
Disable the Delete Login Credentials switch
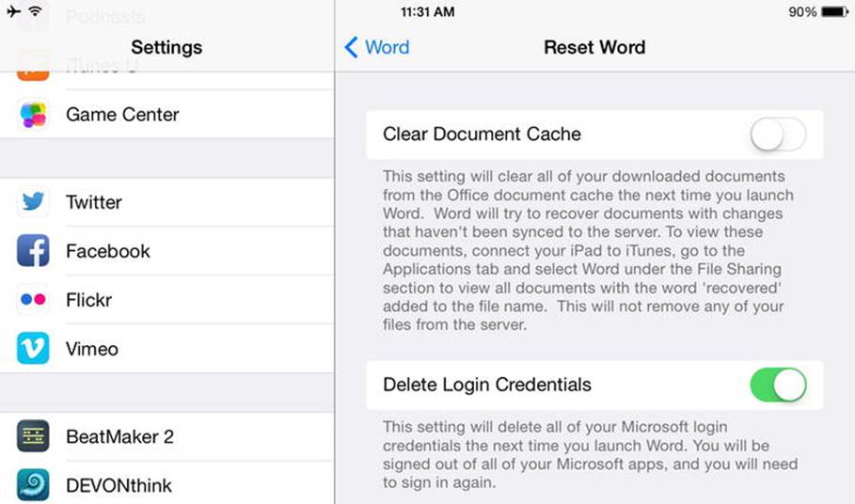(778, 385)
